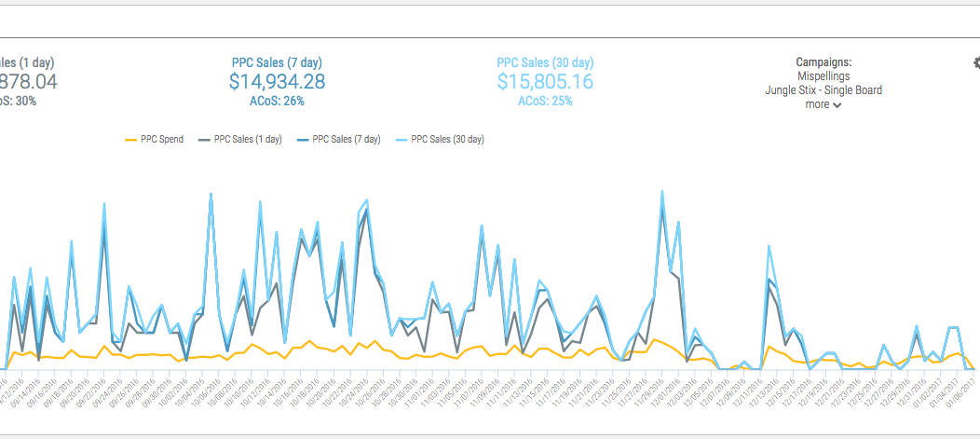980x439 pixels.
Task: Click the PPC Sales (30 day) heading
Action: (545, 62)
